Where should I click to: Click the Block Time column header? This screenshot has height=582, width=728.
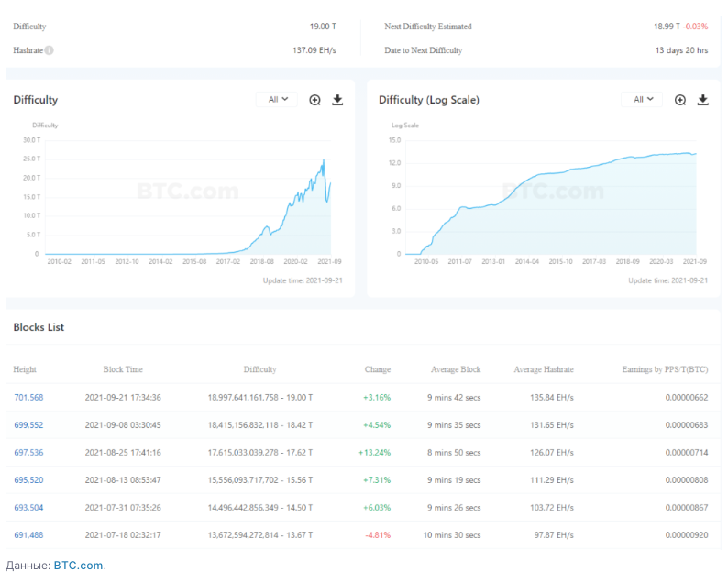tap(123, 369)
